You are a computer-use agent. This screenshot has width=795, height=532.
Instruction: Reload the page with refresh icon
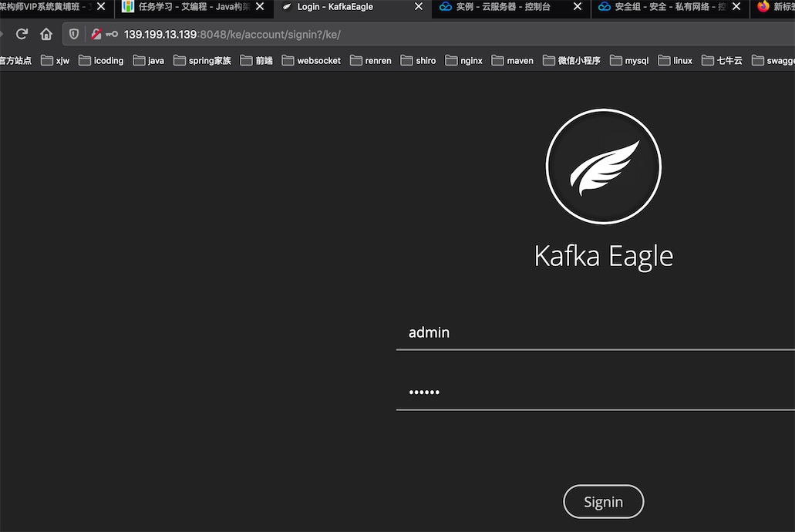22,34
